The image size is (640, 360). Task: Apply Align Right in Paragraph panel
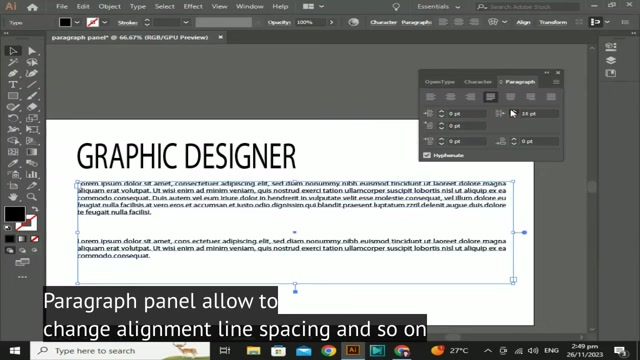coord(470,97)
